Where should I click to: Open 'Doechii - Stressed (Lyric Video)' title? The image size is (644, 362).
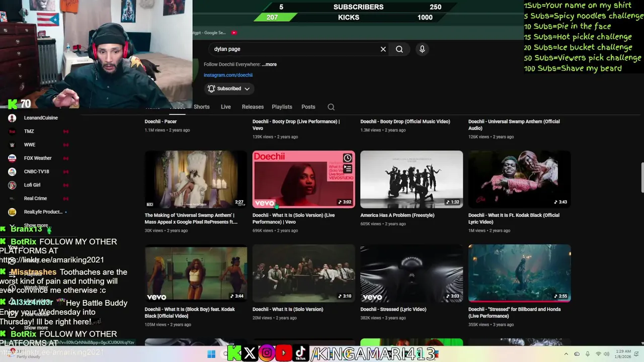(x=393, y=309)
